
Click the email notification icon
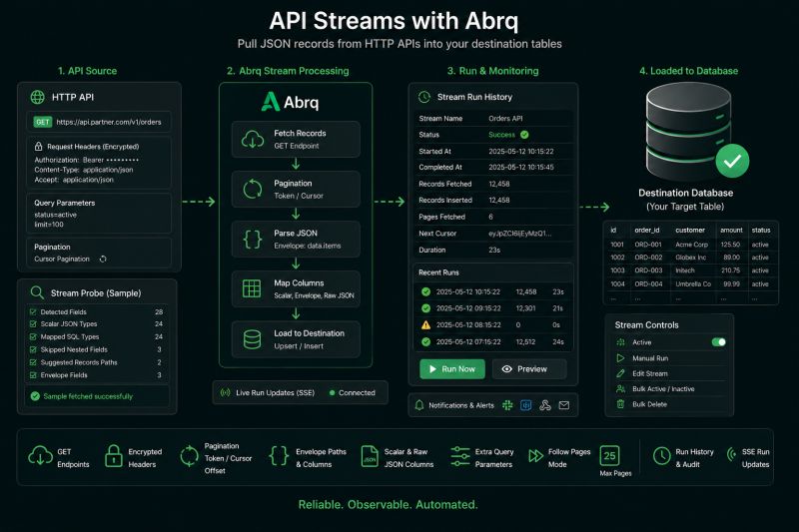click(x=564, y=405)
